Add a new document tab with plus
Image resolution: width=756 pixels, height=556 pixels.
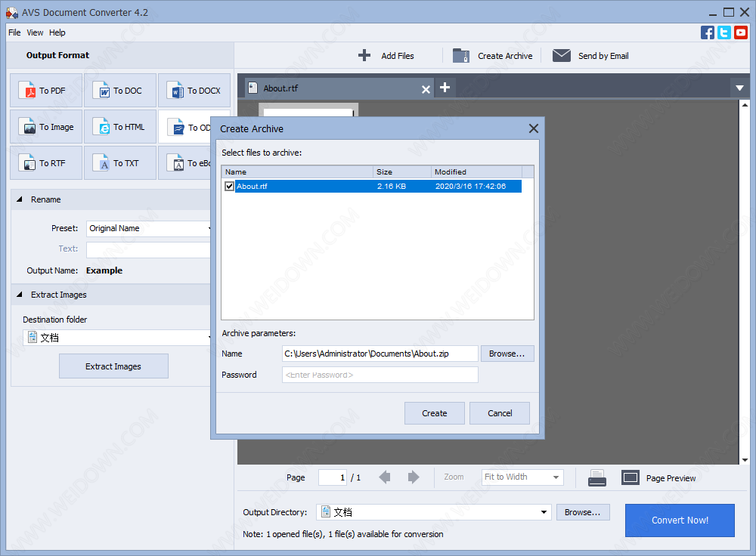pyautogui.click(x=445, y=87)
